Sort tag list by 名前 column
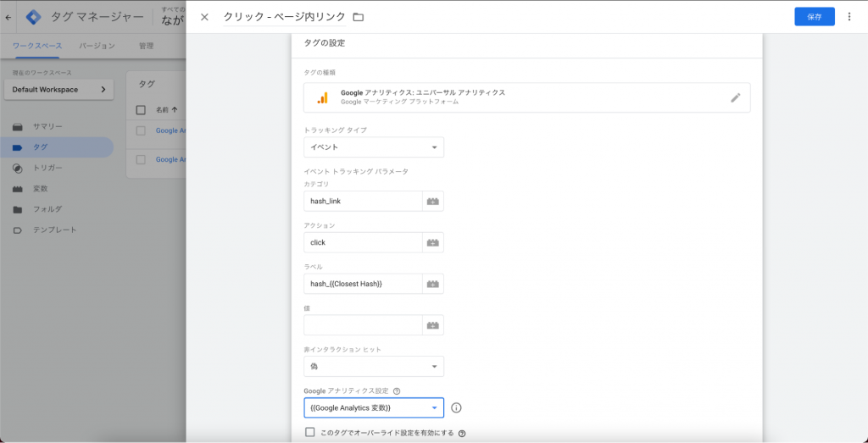Viewport: 868px width, 443px height. click(x=167, y=109)
